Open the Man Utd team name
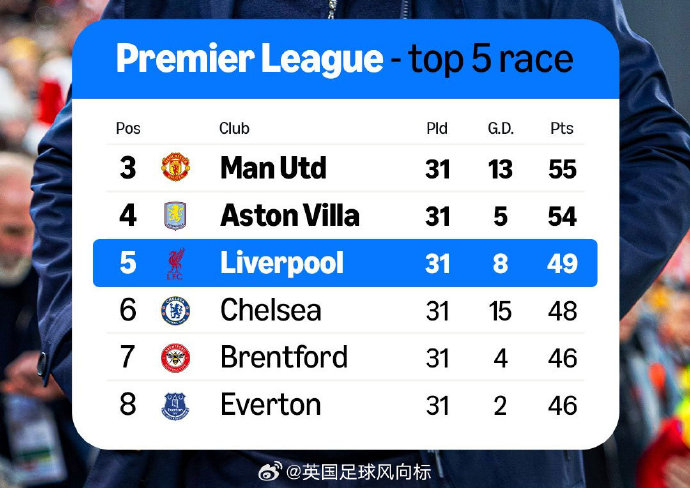The width and height of the screenshot is (690, 488). pos(273,168)
